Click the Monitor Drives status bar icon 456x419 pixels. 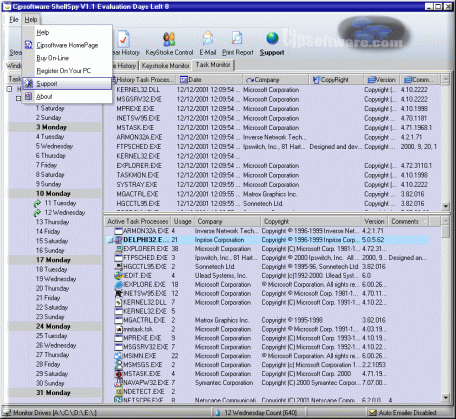pos(7,413)
